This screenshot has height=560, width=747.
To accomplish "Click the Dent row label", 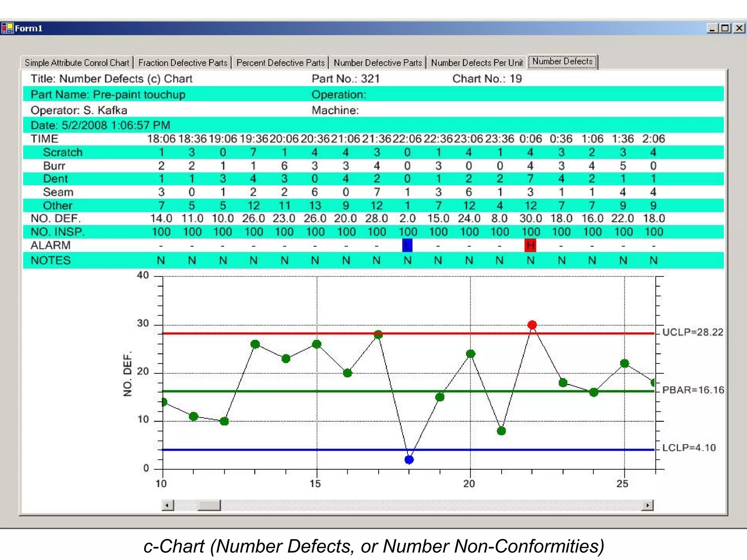I will tap(55, 179).
